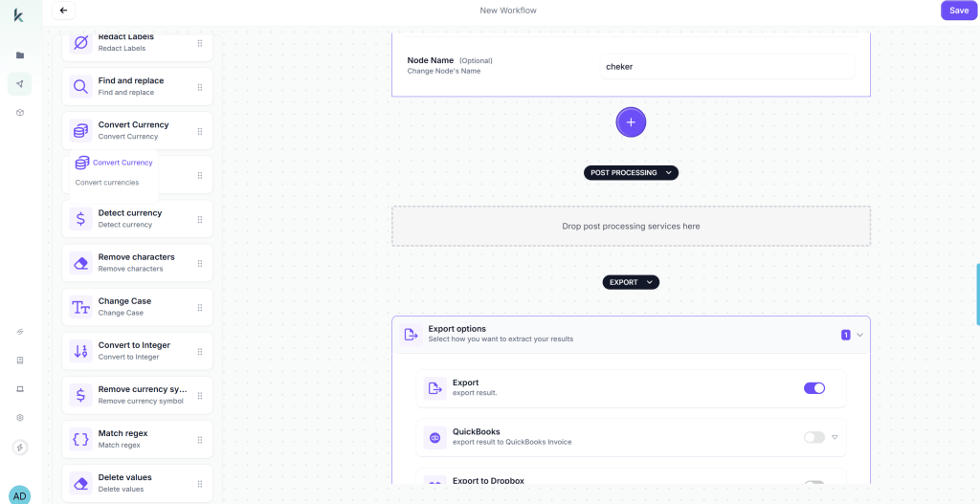
Task: Click the QuickBooks export icon
Action: pos(435,437)
